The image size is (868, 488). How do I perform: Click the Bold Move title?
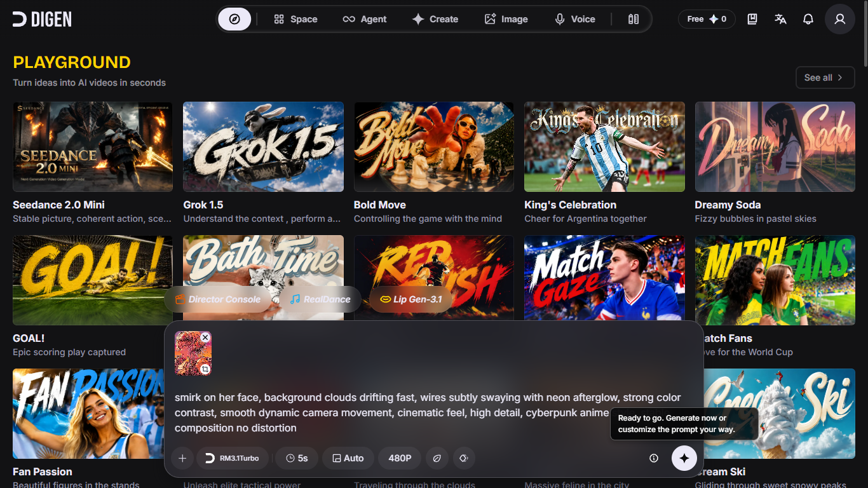(380, 205)
